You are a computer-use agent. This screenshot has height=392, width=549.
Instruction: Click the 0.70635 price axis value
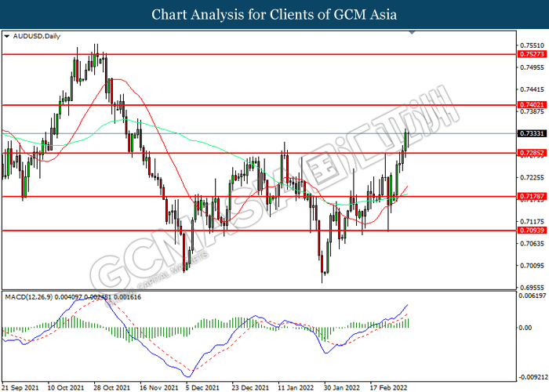pos(533,244)
